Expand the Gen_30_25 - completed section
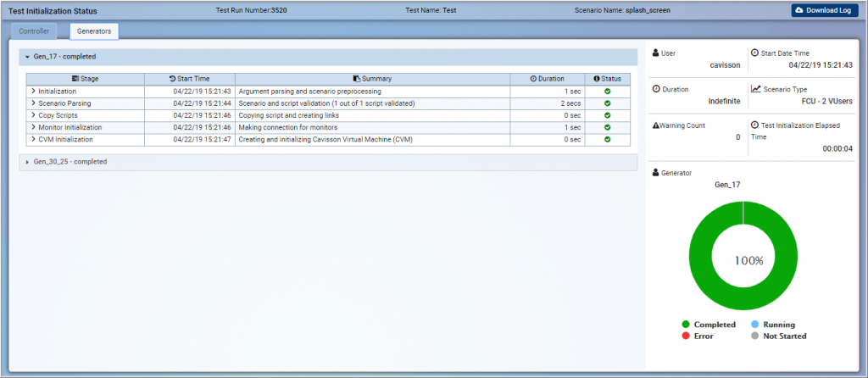 [x=328, y=162]
